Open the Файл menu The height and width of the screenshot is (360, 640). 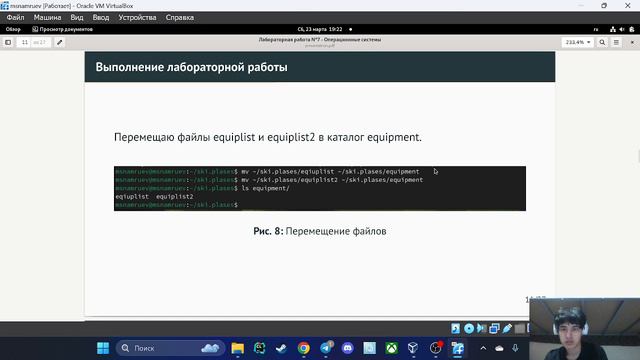(x=15, y=18)
